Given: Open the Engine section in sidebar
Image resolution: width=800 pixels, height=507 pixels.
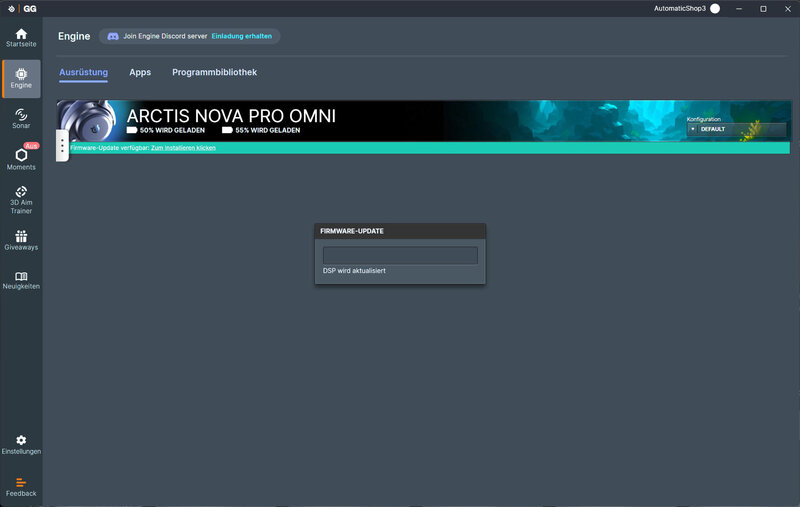Looking at the screenshot, I should pos(21,79).
